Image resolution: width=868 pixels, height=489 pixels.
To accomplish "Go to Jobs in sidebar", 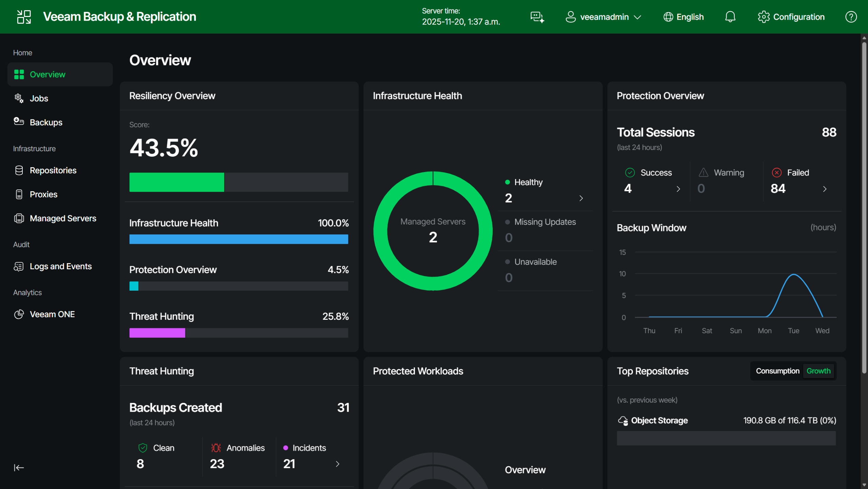I will coord(39,98).
